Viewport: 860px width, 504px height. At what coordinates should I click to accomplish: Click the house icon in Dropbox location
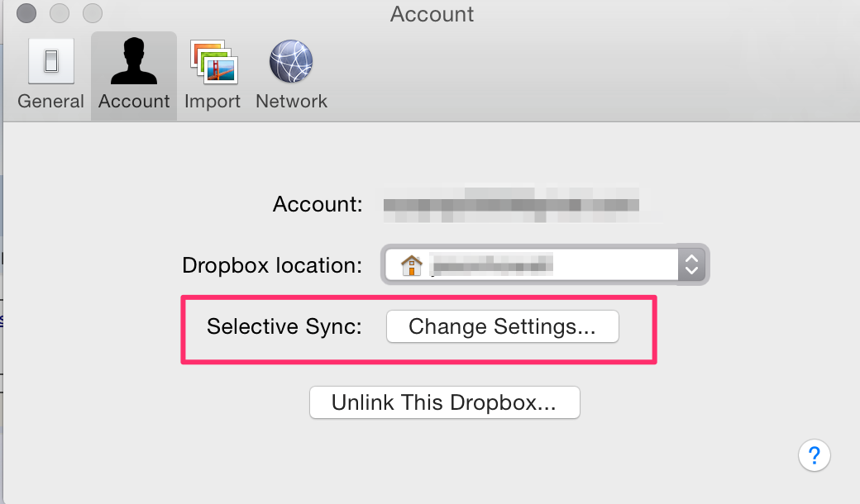[411, 266]
